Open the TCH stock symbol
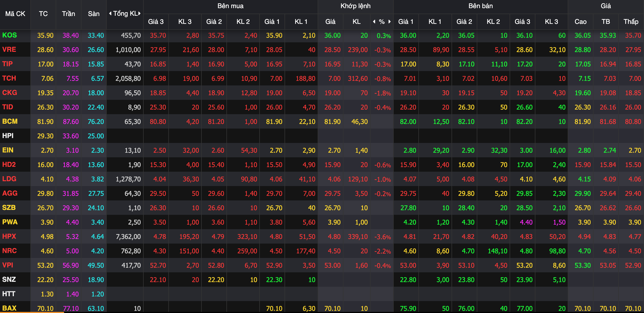Screen dimensions: 644x313 [9, 78]
